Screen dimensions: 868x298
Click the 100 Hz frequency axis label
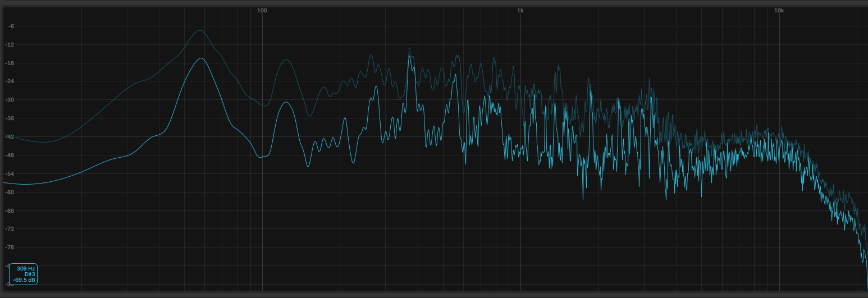tap(262, 11)
